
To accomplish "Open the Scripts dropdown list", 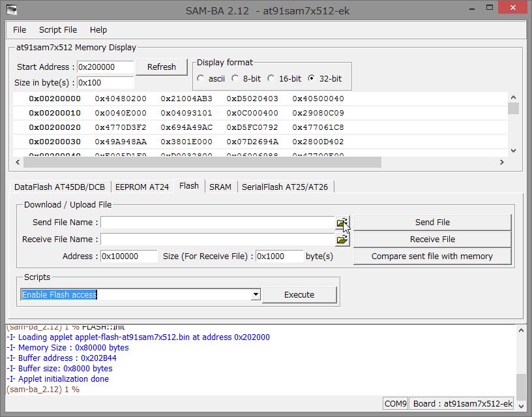I will click(256, 294).
